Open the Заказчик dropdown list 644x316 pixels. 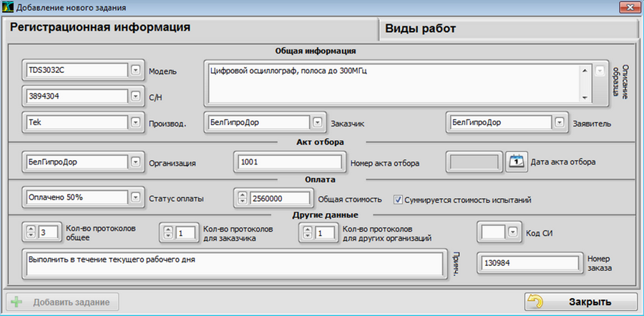click(x=317, y=122)
